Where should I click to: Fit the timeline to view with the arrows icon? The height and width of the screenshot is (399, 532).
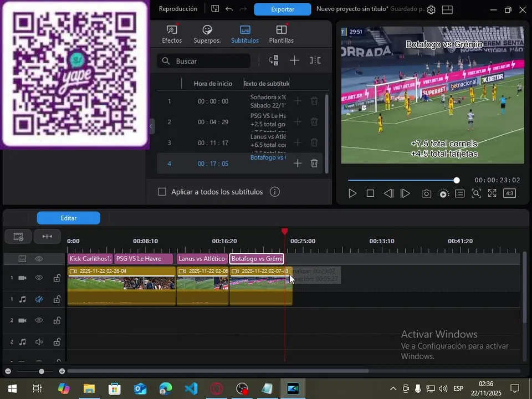point(47,237)
